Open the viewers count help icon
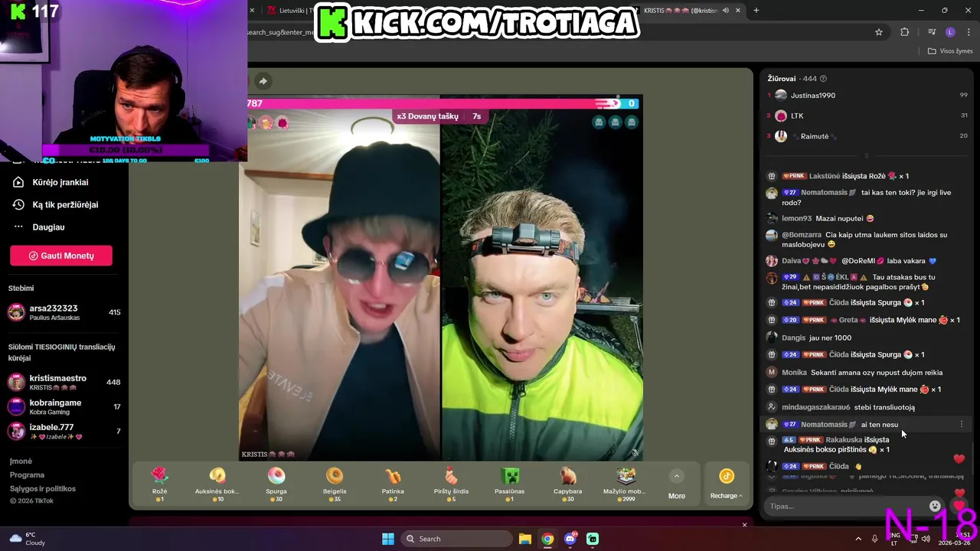Image resolution: width=980 pixels, height=551 pixels. tap(823, 78)
